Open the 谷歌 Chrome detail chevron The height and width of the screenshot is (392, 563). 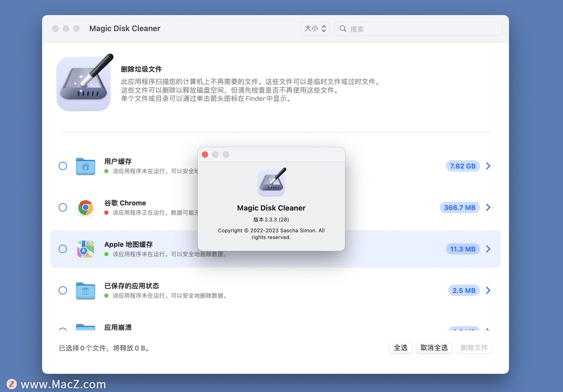(488, 207)
